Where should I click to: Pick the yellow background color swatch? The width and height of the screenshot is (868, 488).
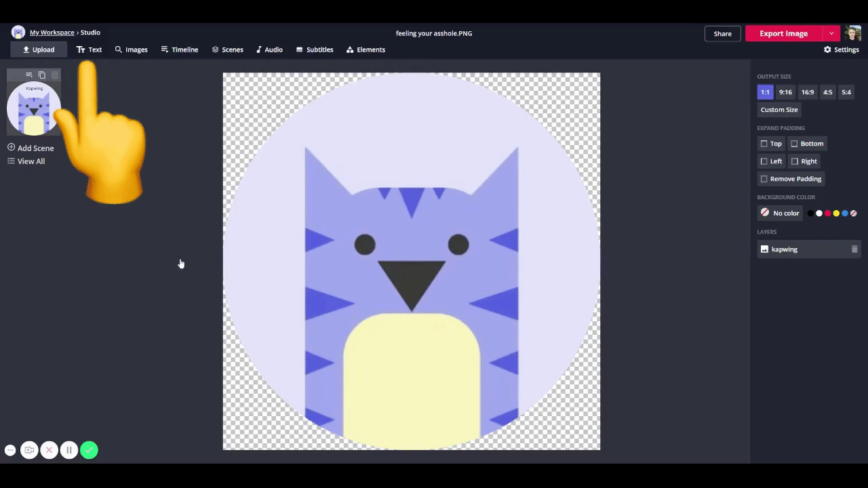[836, 213]
